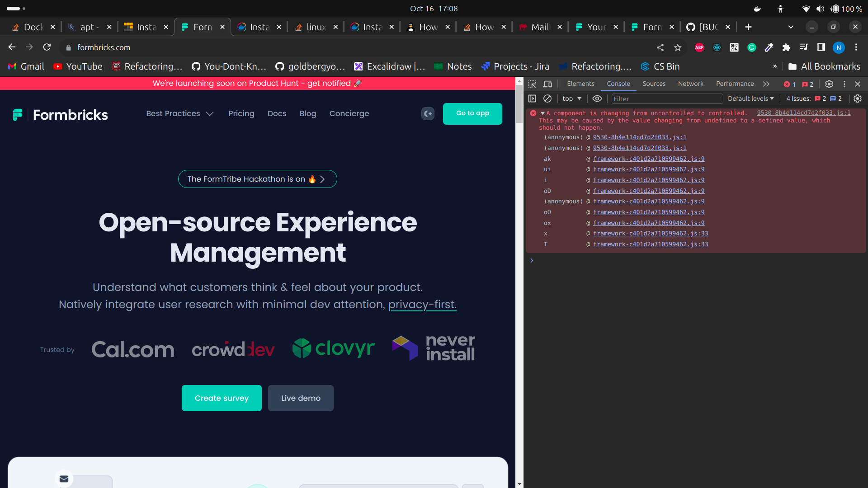Open the Adblock Plus extension
Image resolution: width=868 pixels, height=488 pixels.
pyautogui.click(x=699, y=47)
